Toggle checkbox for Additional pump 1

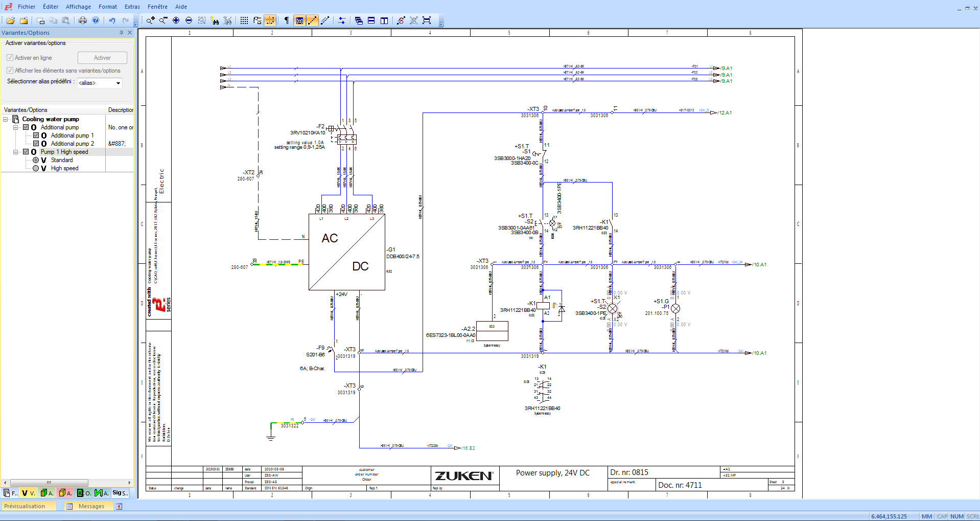(x=36, y=135)
